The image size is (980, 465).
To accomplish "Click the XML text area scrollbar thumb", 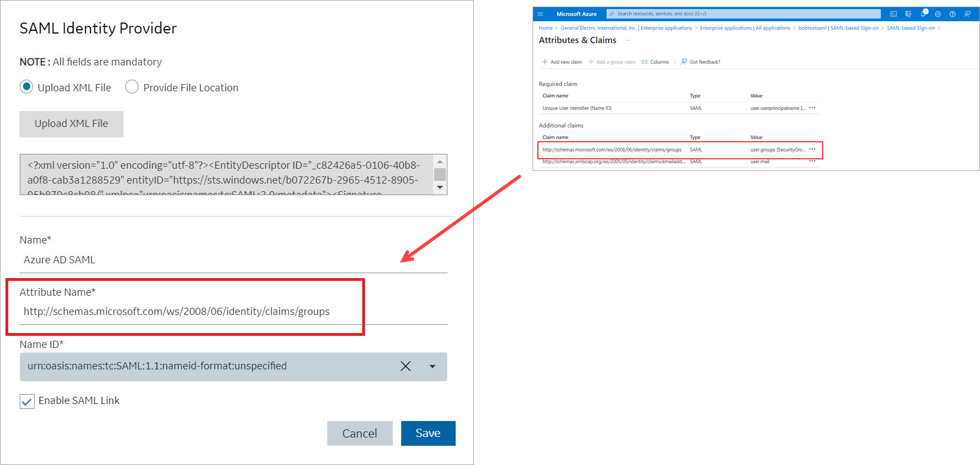I will [x=440, y=174].
